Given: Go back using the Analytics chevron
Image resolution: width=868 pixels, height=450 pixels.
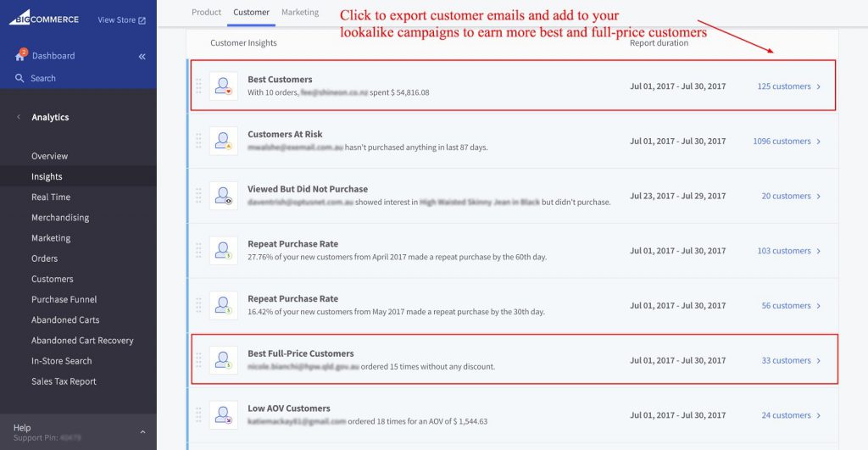Looking at the screenshot, I should click(x=19, y=117).
